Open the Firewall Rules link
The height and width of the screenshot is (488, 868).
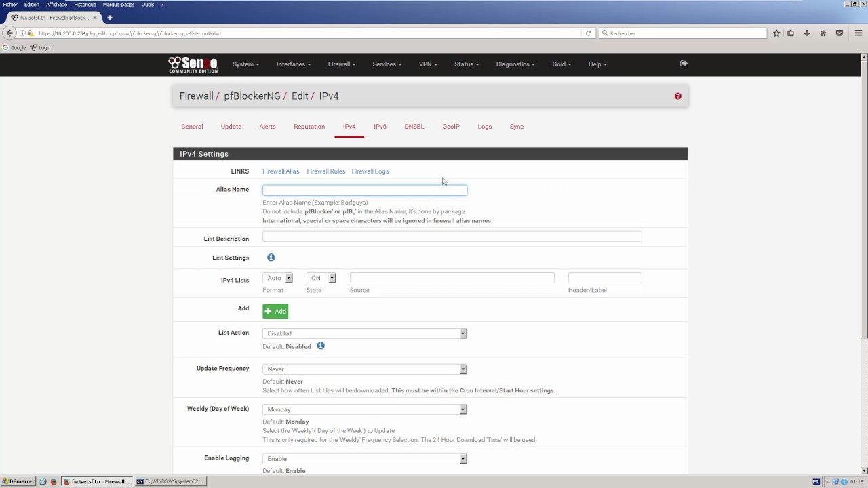click(326, 171)
